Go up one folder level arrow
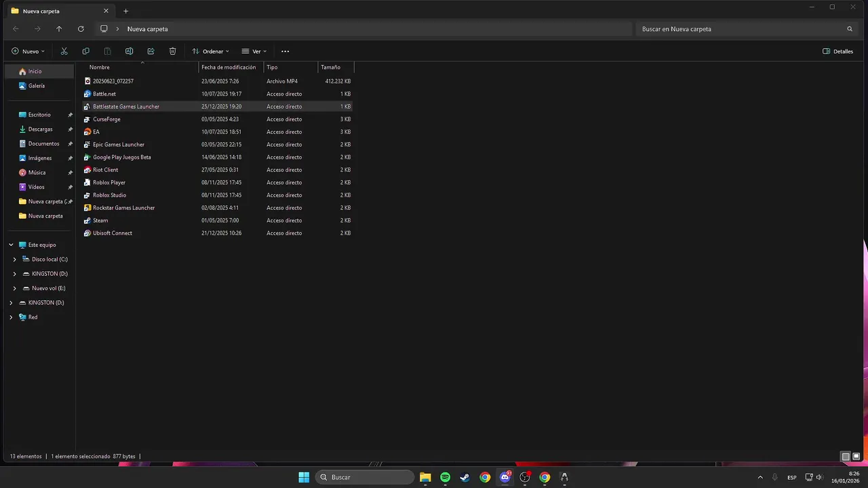868x488 pixels. coord(59,29)
